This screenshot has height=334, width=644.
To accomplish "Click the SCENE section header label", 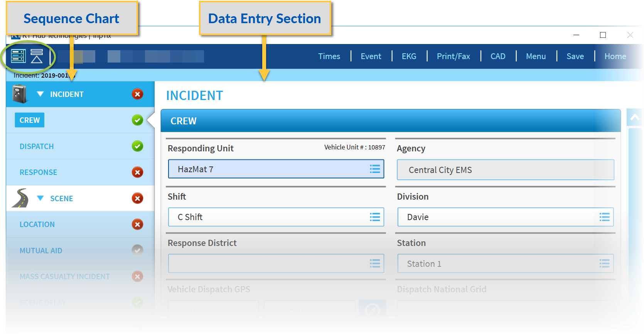I will click(x=62, y=198).
